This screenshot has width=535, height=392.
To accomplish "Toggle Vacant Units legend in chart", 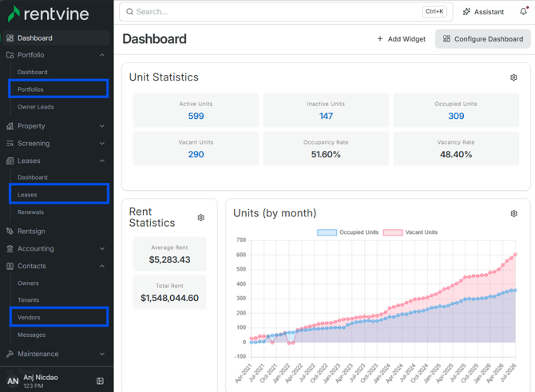I will click(410, 232).
